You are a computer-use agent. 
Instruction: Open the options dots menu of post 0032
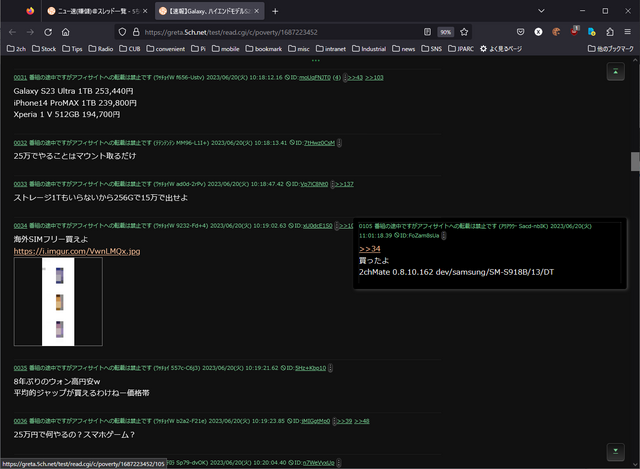339,143
